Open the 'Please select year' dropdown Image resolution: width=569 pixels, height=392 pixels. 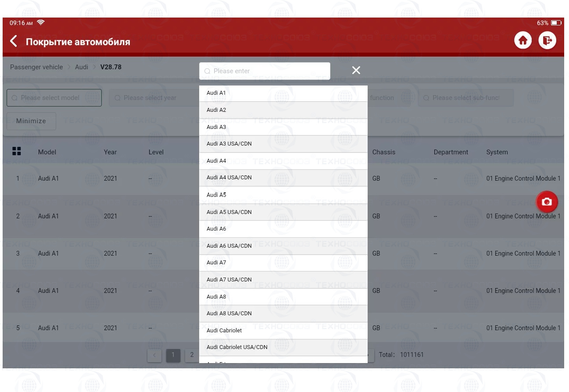point(154,98)
